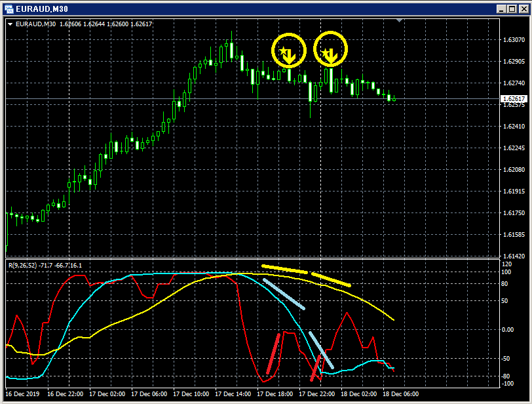Click the 1.61585 price scale label
The height and width of the screenshot is (404, 532).
[x=514, y=235]
